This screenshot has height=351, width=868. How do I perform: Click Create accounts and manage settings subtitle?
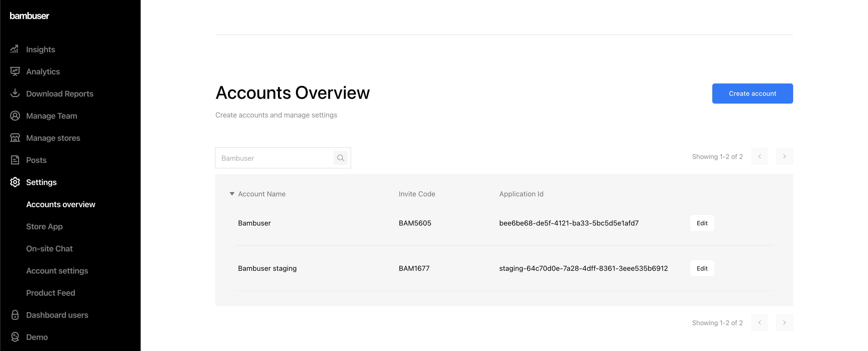[x=276, y=115]
